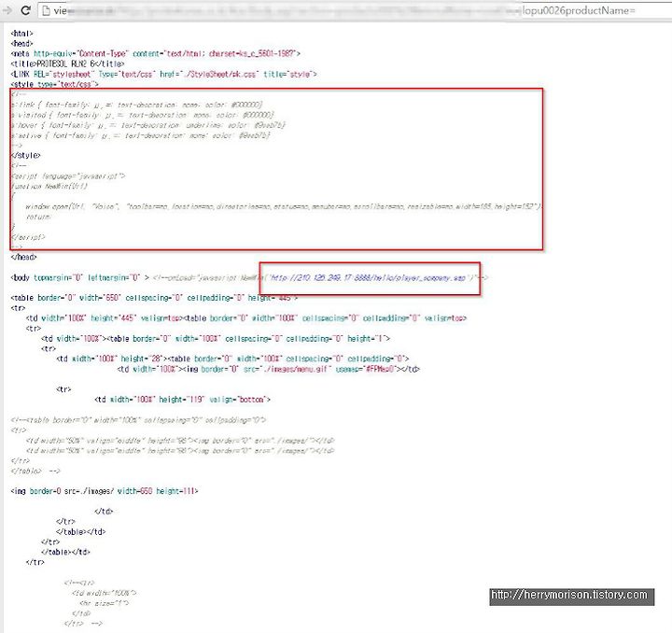Click the commented a:hover CSS rule

pyautogui.click(x=148, y=125)
